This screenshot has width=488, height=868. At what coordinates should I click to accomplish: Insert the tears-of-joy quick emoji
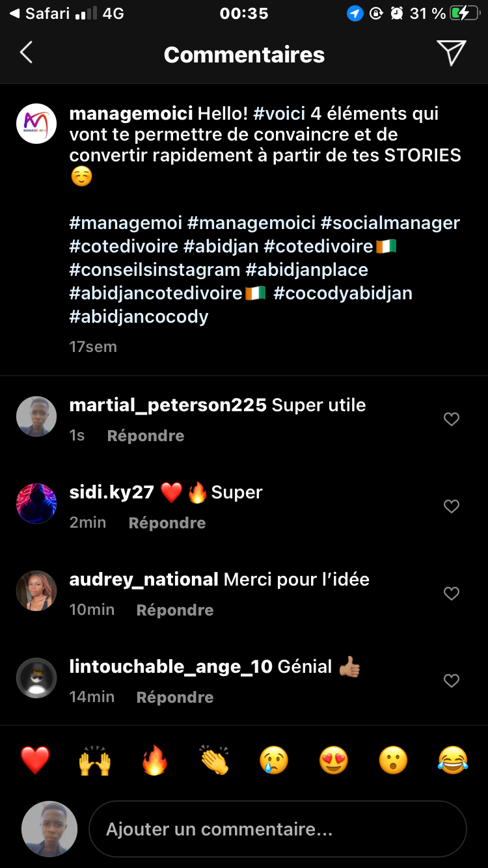pyautogui.click(x=453, y=760)
